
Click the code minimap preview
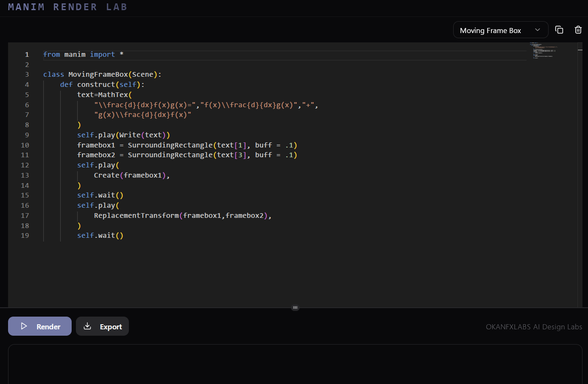(544, 50)
